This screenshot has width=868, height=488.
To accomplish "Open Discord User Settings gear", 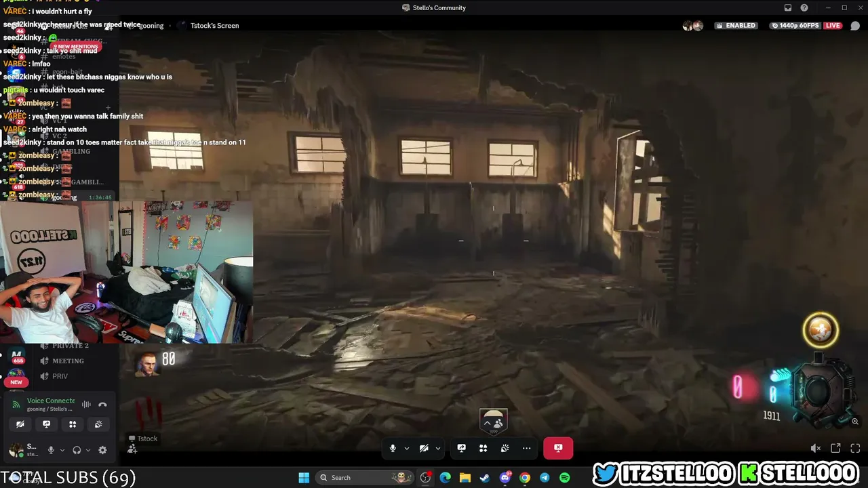I will pos(102,450).
